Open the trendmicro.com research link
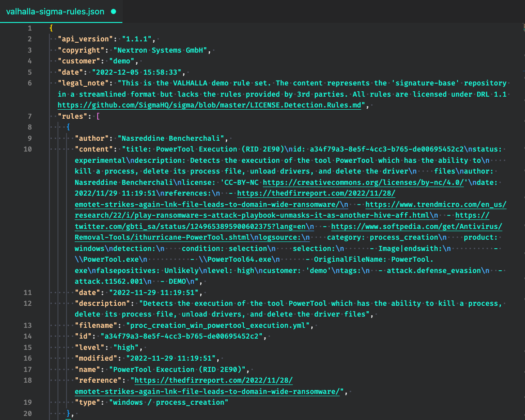This screenshot has width=525, height=420. click(436, 204)
